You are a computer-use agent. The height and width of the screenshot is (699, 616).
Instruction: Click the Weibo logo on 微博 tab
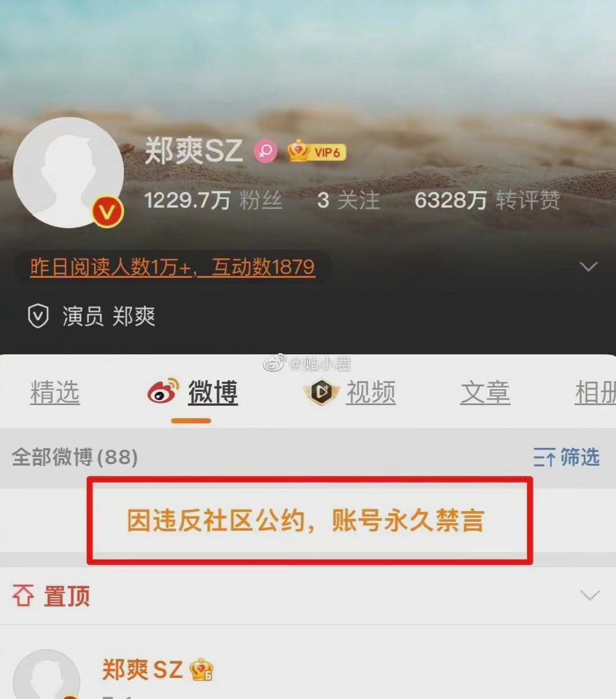163,391
